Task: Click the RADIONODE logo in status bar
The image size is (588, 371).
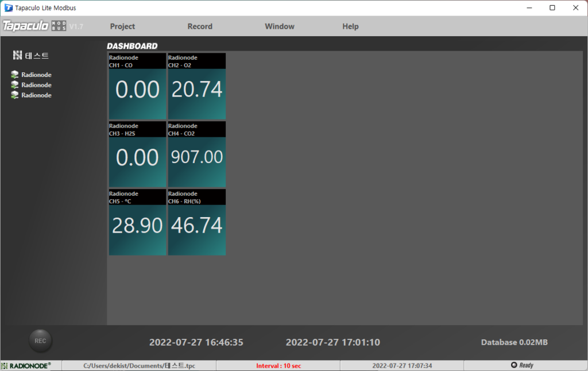Action: pos(26,365)
